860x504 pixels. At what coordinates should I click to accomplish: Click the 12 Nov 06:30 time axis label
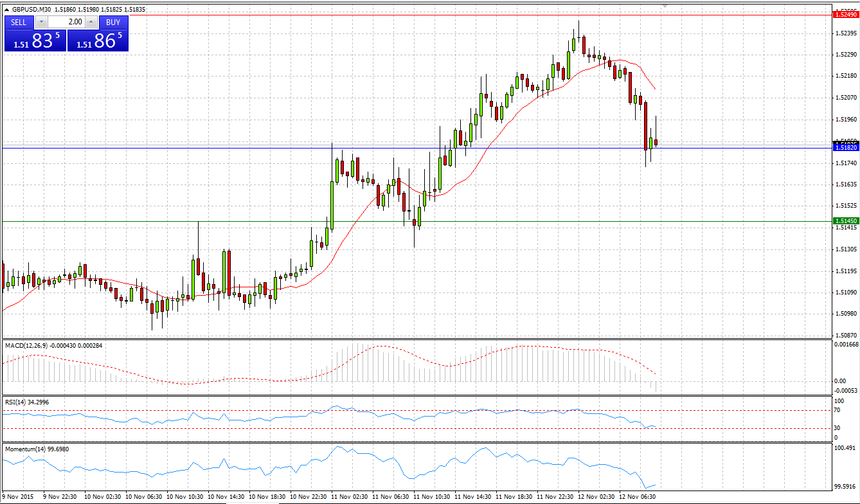[x=637, y=496]
